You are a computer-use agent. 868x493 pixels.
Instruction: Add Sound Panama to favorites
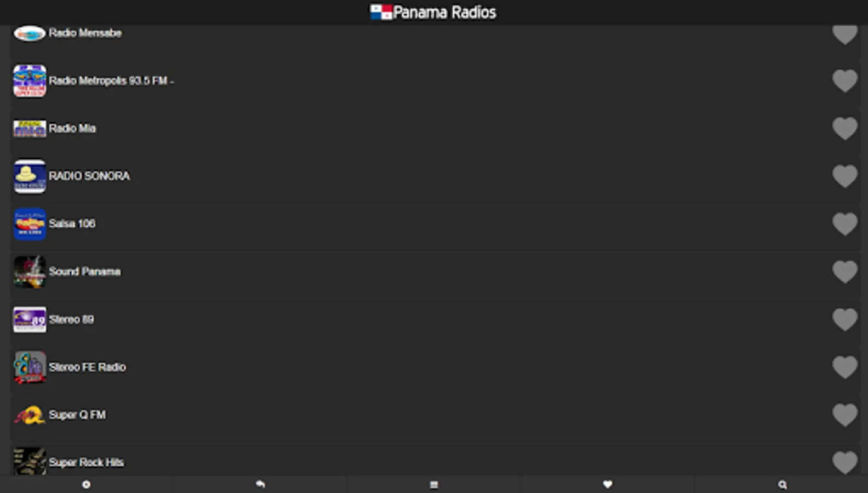click(x=844, y=272)
